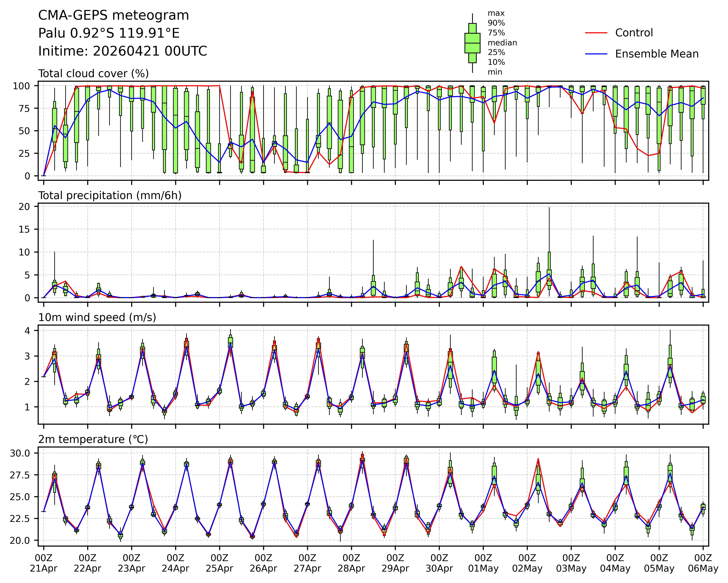Click the '00Z 28Apr' x-axis label
Viewport: 728px width, 583px height.
click(351, 563)
